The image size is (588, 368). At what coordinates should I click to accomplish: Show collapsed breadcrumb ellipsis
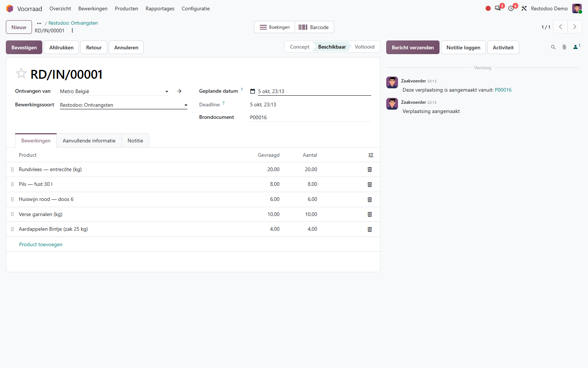[x=39, y=23]
